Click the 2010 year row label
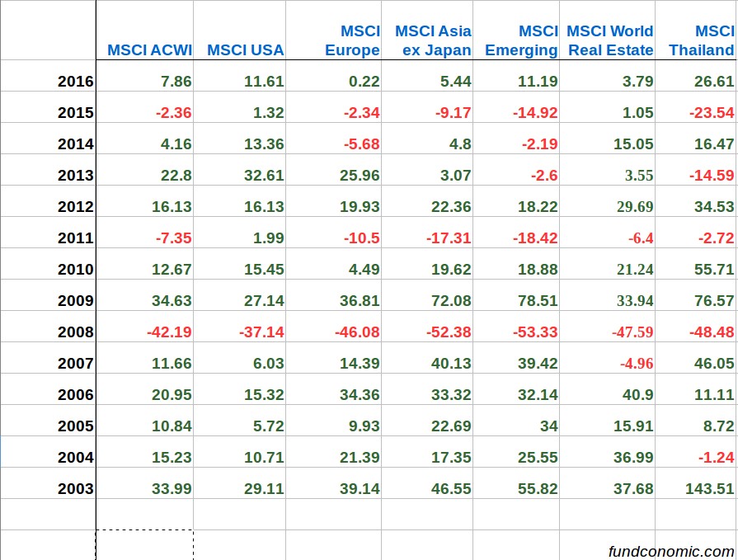Screen dimensions: 738x560 point(76,269)
